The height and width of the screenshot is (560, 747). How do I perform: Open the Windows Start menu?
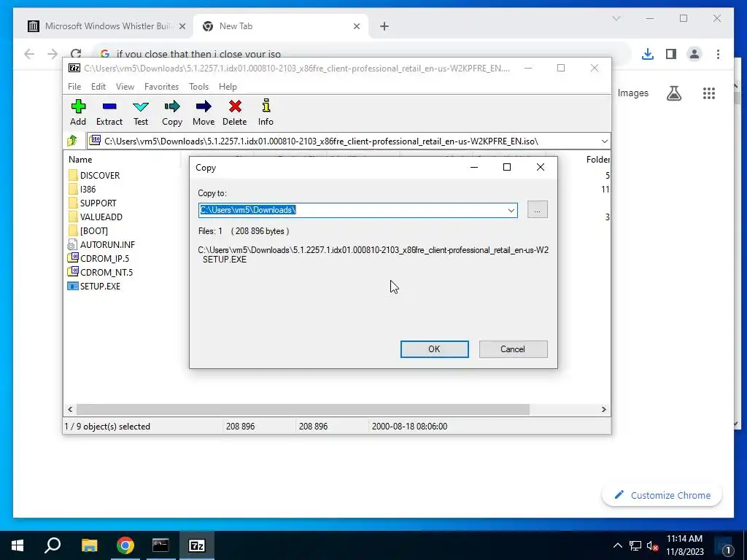click(x=18, y=545)
